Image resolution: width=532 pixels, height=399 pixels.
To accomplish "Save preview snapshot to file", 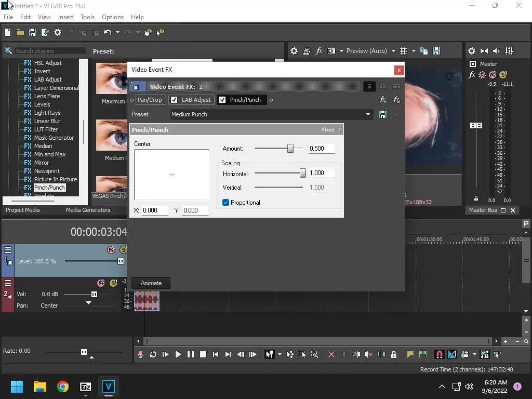I will pyautogui.click(x=436, y=51).
